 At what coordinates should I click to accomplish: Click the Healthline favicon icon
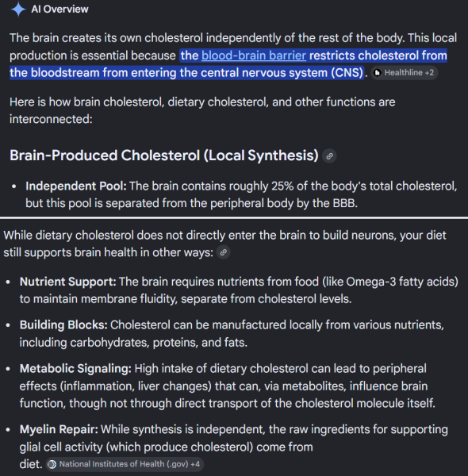point(378,73)
